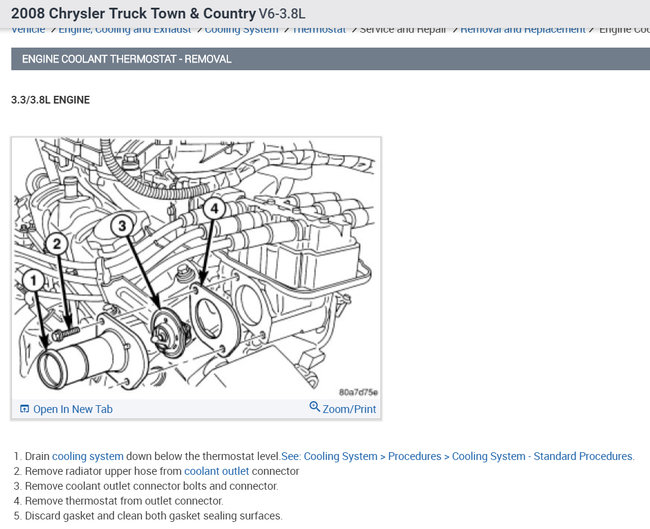
Task: Go to 'Removal and Replacement' breadcrumb
Action: coord(523,30)
